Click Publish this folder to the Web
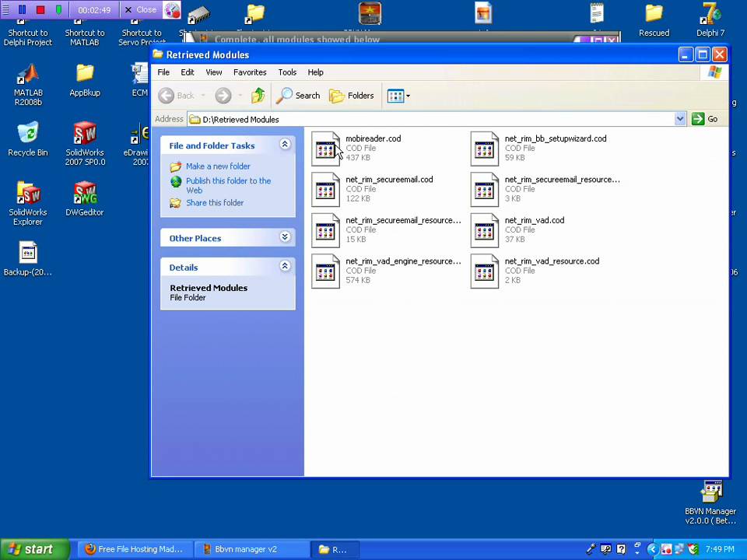 tap(228, 185)
